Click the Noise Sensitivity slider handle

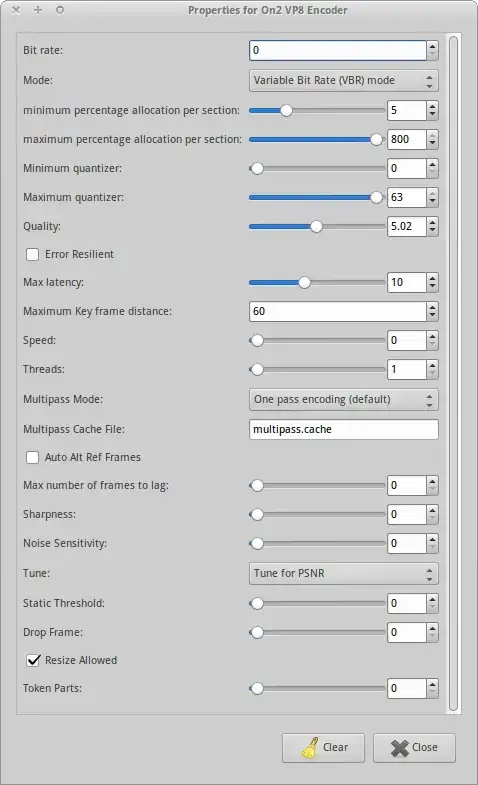tap(257, 544)
